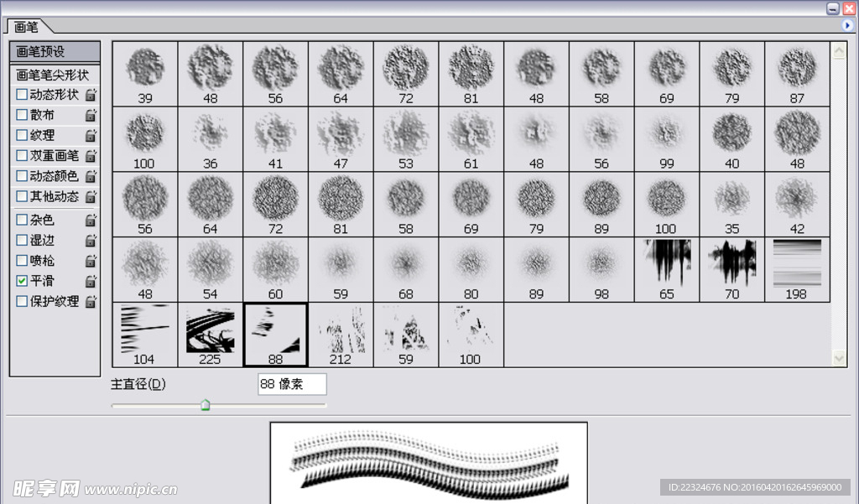Open 画笔笔尖形状 settings

(53, 75)
